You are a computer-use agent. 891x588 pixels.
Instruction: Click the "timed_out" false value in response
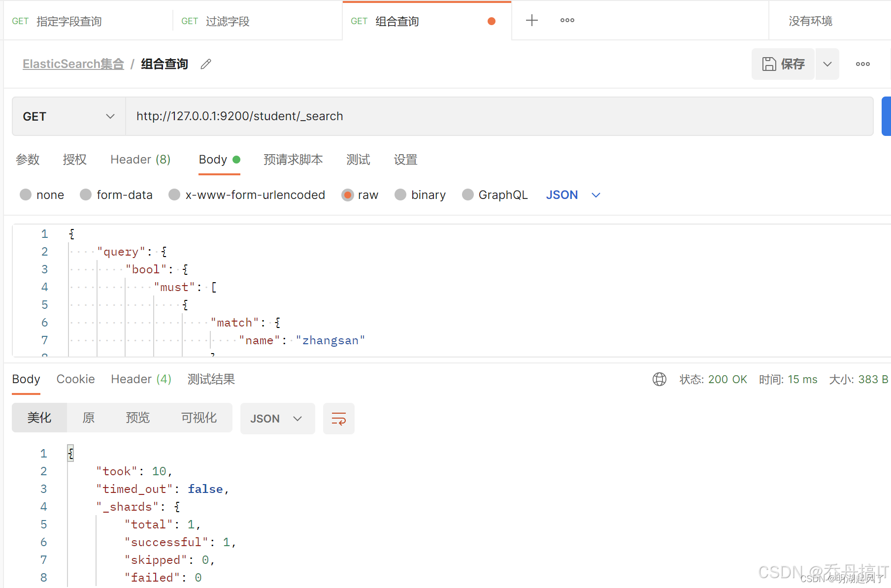pos(205,489)
